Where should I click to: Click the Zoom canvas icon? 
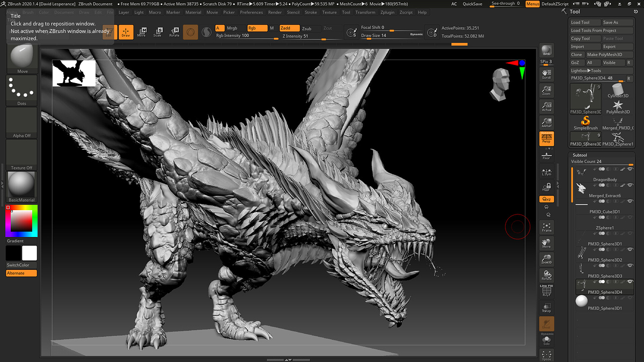point(546,90)
